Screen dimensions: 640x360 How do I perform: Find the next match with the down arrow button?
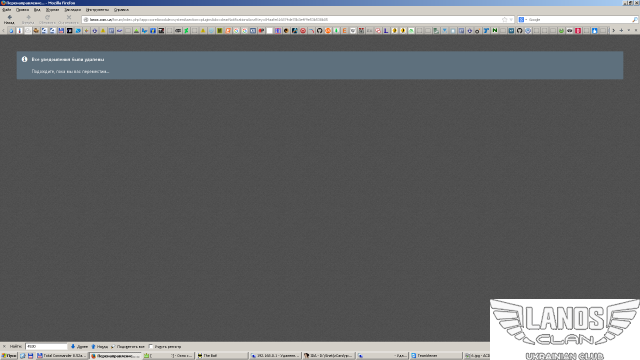tap(79, 347)
